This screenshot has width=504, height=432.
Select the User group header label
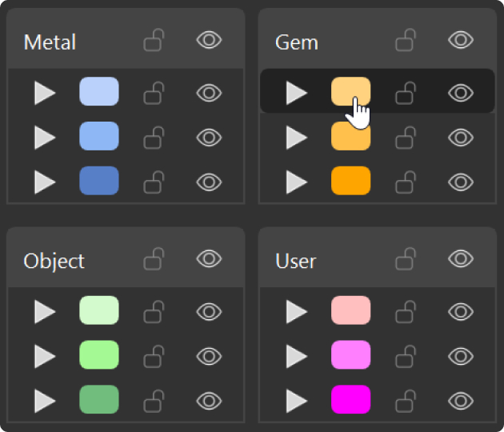tap(296, 261)
